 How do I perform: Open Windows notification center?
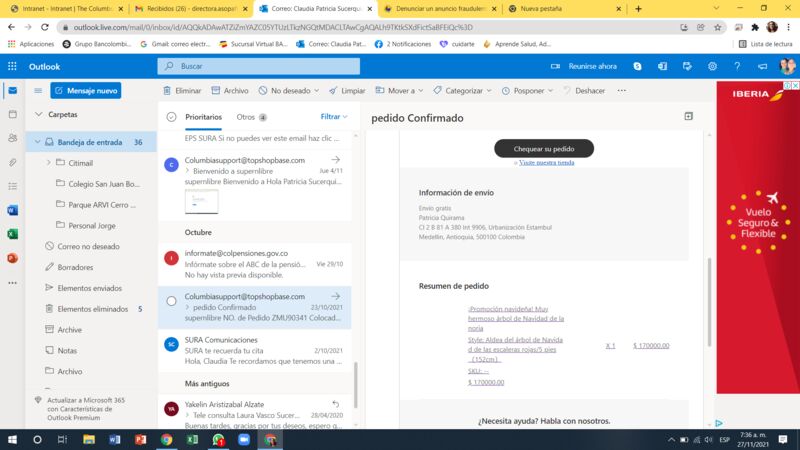(x=783, y=439)
